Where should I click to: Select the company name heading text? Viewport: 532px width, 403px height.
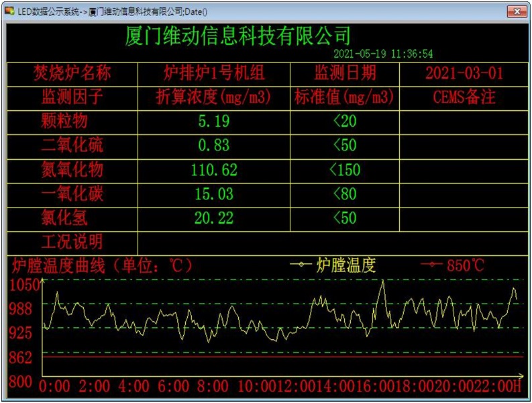tap(238, 36)
